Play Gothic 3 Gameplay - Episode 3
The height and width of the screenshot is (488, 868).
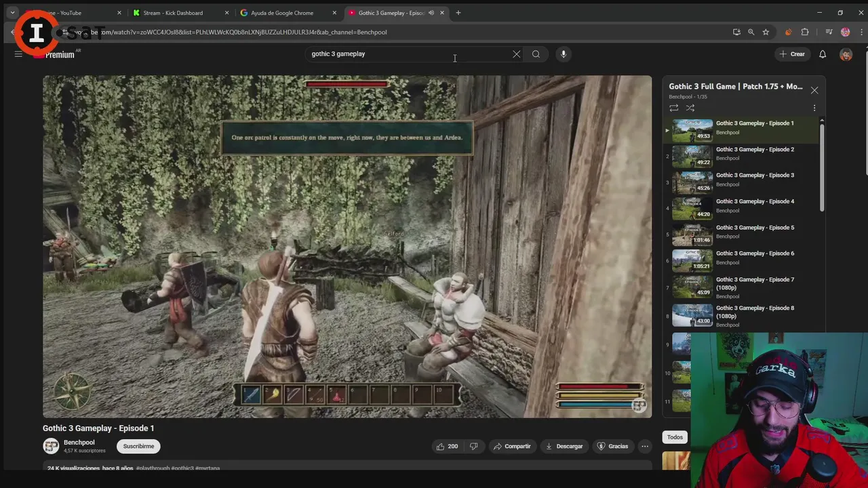point(742,182)
